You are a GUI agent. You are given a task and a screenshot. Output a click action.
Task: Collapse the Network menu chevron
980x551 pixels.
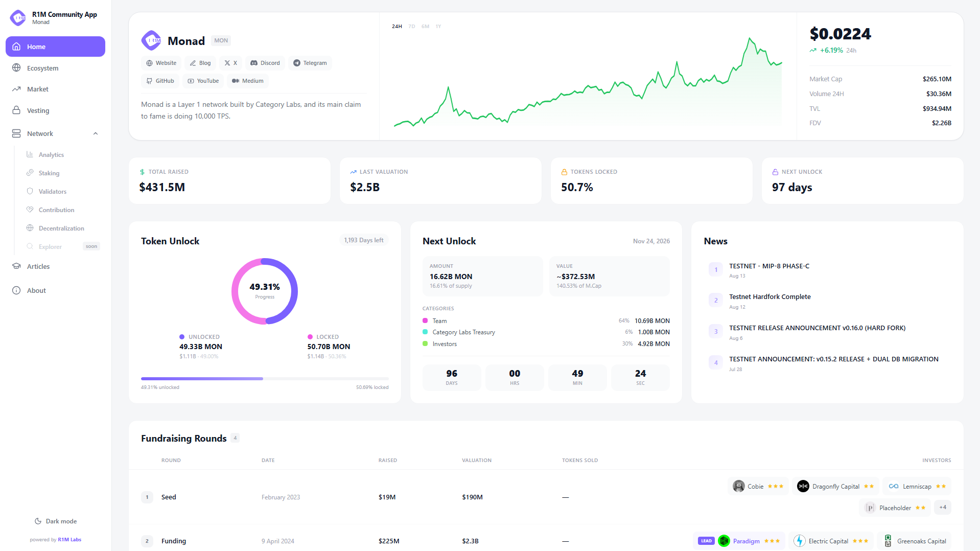click(96, 133)
